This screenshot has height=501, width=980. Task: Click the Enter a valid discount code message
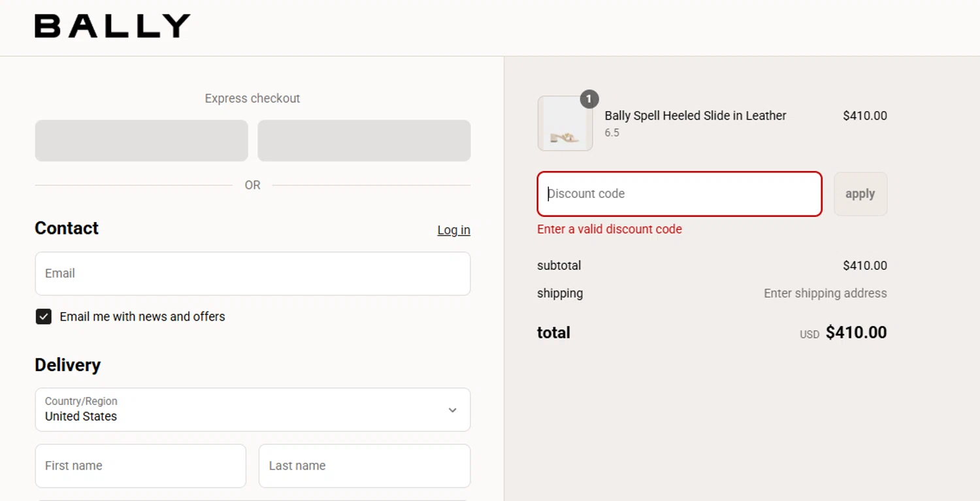coord(610,229)
